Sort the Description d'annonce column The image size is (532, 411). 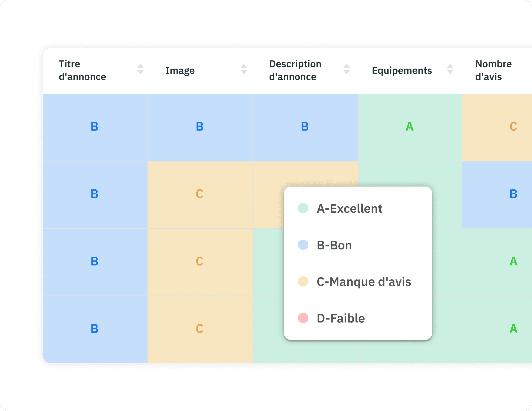tap(346, 69)
